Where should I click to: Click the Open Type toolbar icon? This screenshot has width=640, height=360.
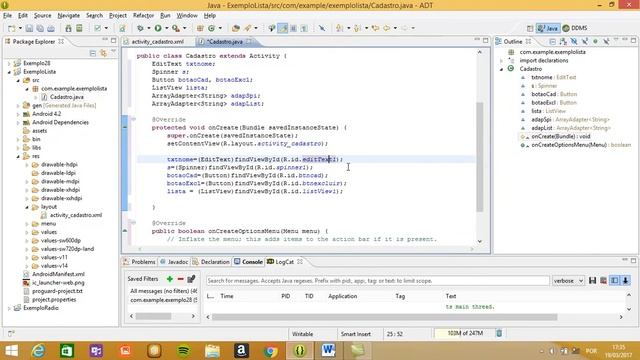236,28
